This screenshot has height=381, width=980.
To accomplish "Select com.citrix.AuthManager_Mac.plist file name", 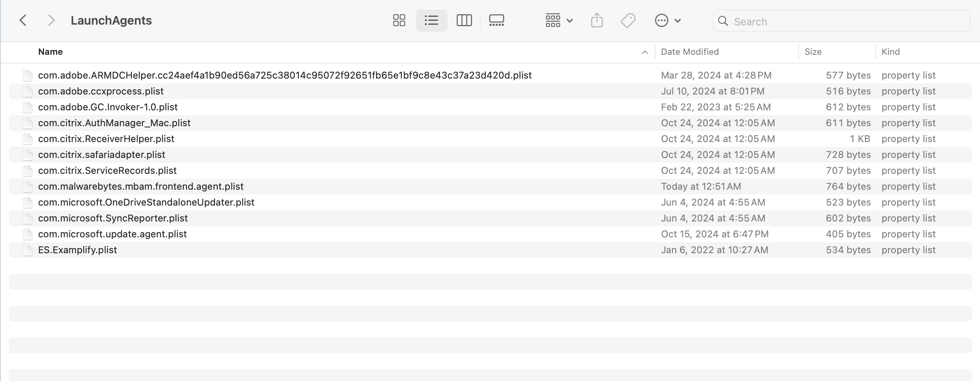I will (114, 123).
